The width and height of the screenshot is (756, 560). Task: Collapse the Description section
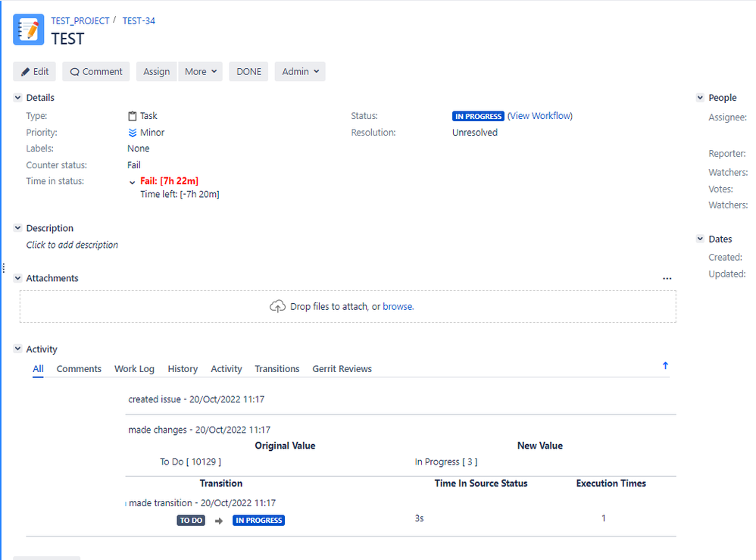[x=18, y=227]
